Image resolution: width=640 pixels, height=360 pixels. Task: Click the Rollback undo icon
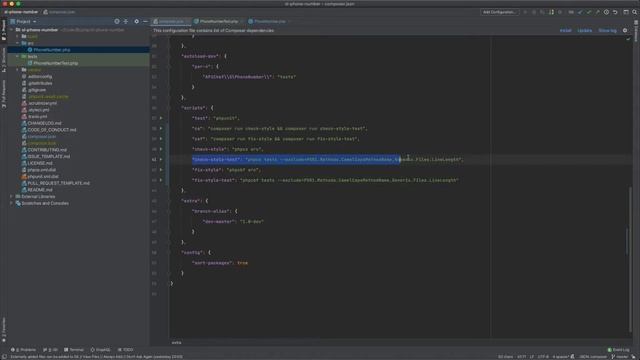click(x=615, y=12)
